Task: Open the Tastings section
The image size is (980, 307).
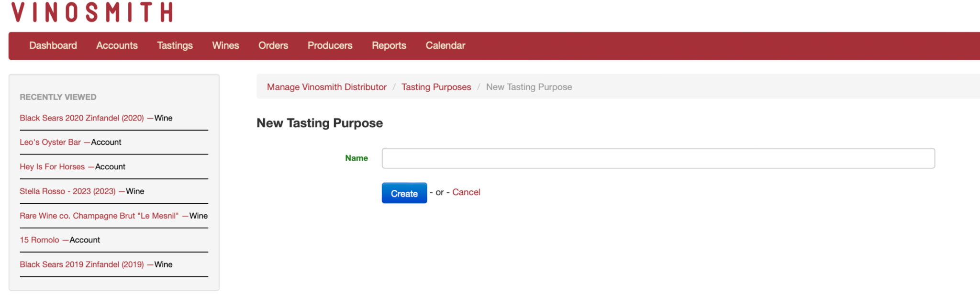Action: coord(175,45)
